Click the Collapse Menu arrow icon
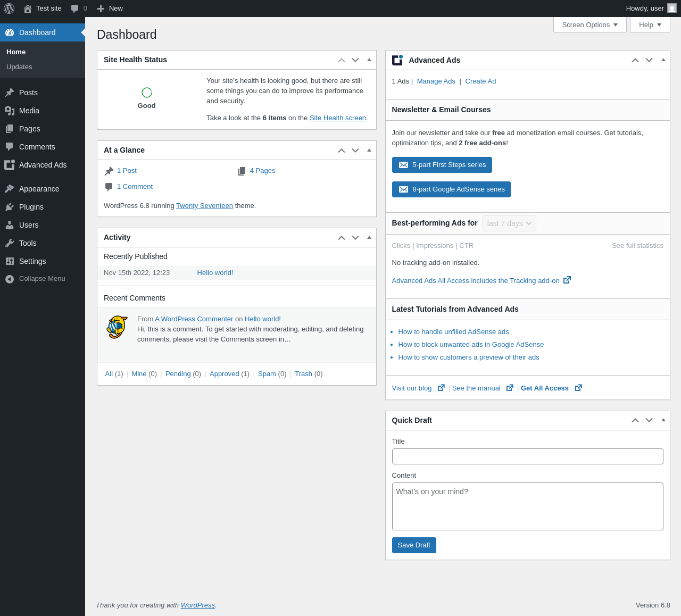 pyautogui.click(x=10, y=279)
